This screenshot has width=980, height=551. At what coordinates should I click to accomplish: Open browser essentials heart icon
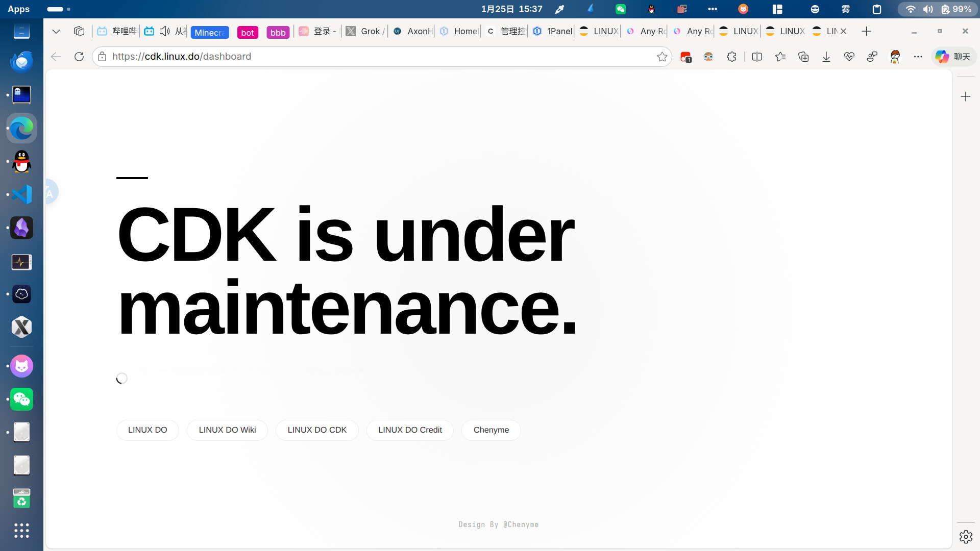849,57
